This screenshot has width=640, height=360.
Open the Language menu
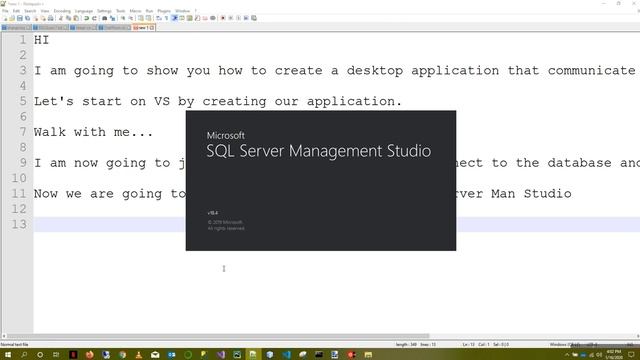point(84,11)
